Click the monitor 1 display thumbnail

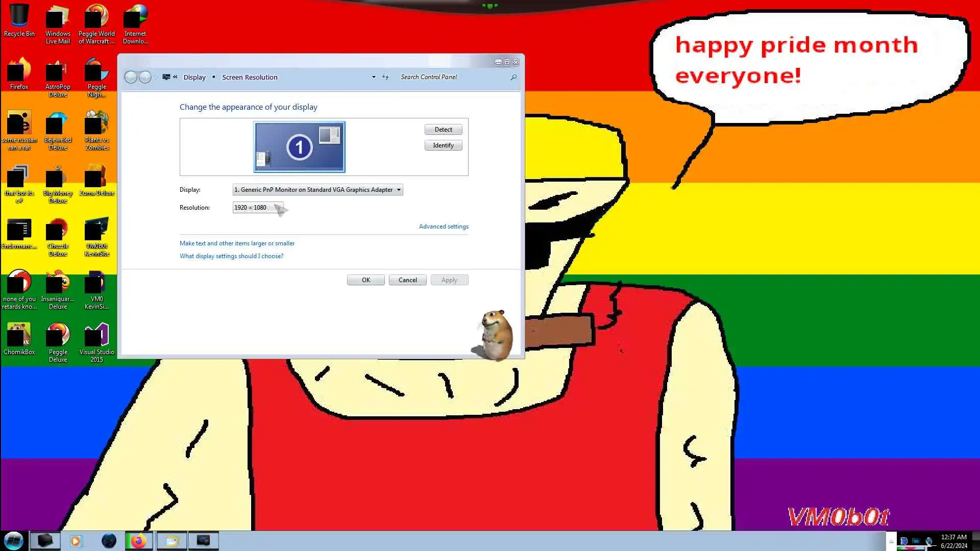coord(299,147)
